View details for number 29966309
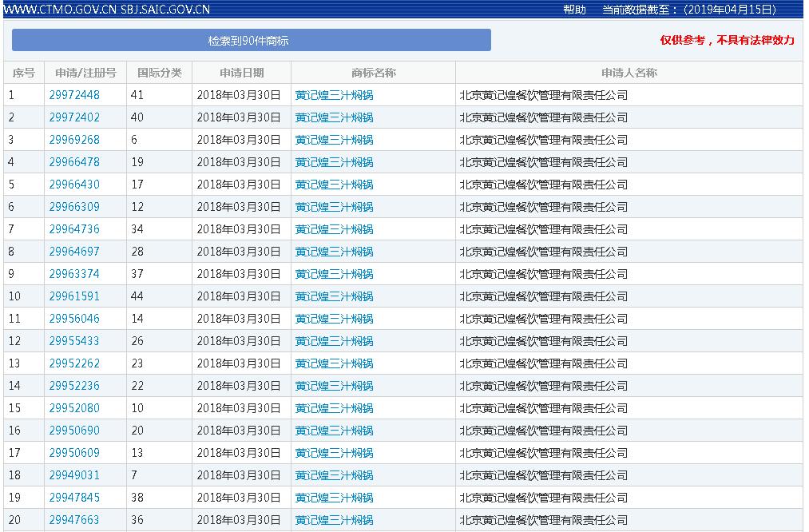Viewport: 809px width, 532px height. click(x=74, y=207)
